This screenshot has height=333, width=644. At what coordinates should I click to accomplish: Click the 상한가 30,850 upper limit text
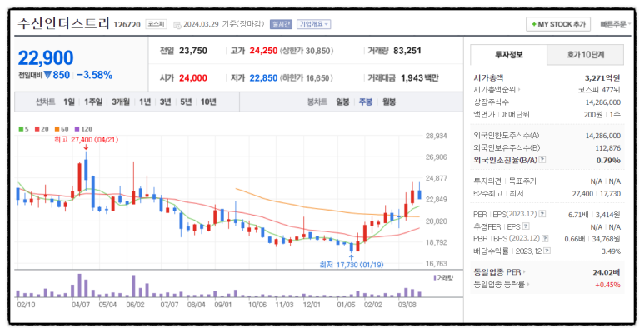pyautogui.click(x=307, y=52)
